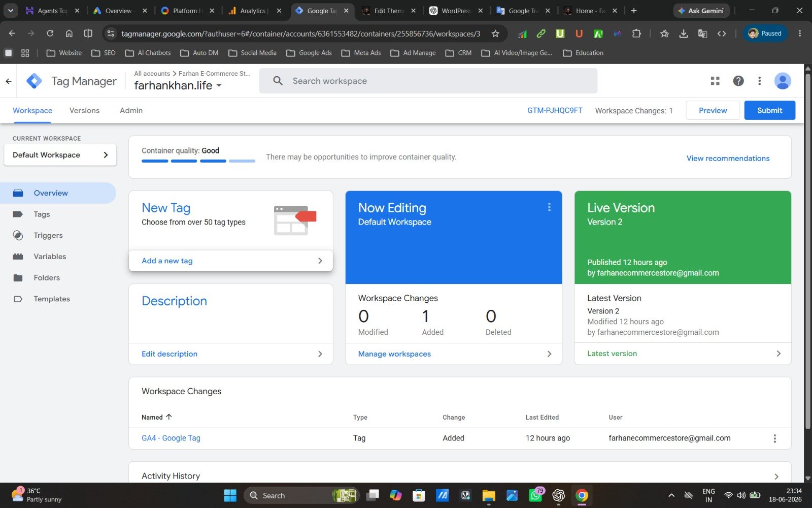Open Chrome extensions puzzle icon
The width and height of the screenshot is (812, 508).
click(x=636, y=34)
